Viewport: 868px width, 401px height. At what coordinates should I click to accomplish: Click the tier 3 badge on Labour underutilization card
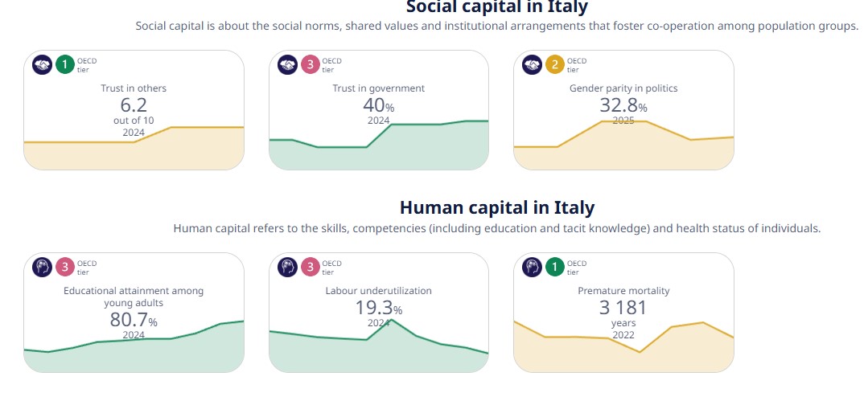[x=311, y=267]
